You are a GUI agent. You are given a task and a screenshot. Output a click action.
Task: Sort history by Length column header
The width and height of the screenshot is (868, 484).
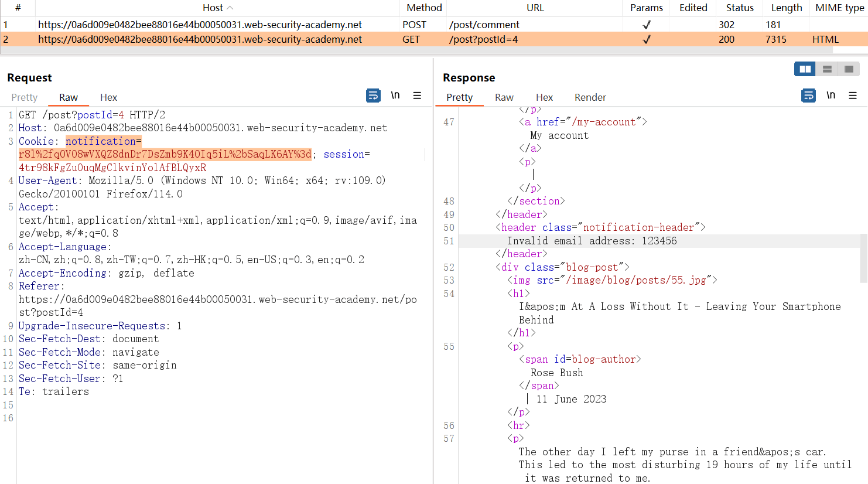[x=786, y=8]
